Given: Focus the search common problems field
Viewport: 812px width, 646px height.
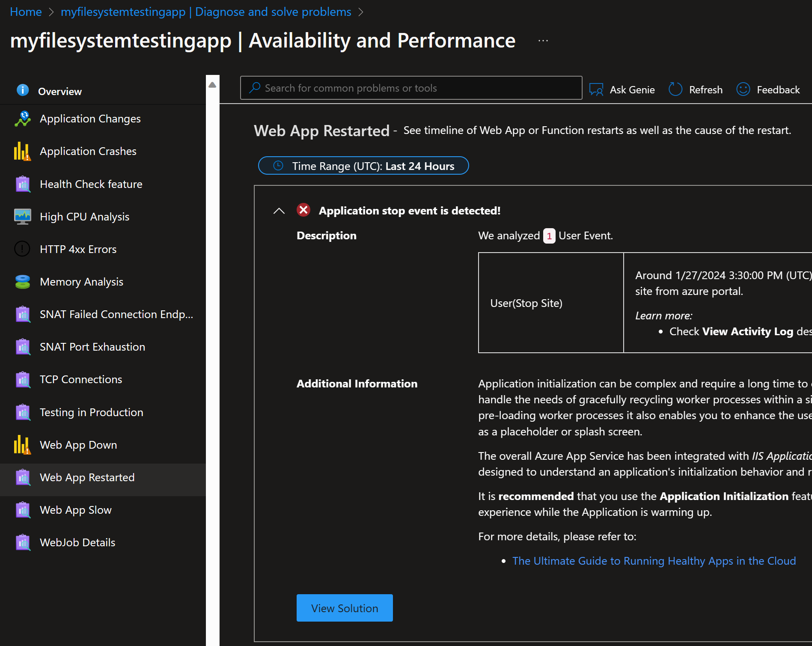Looking at the screenshot, I should tap(411, 88).
